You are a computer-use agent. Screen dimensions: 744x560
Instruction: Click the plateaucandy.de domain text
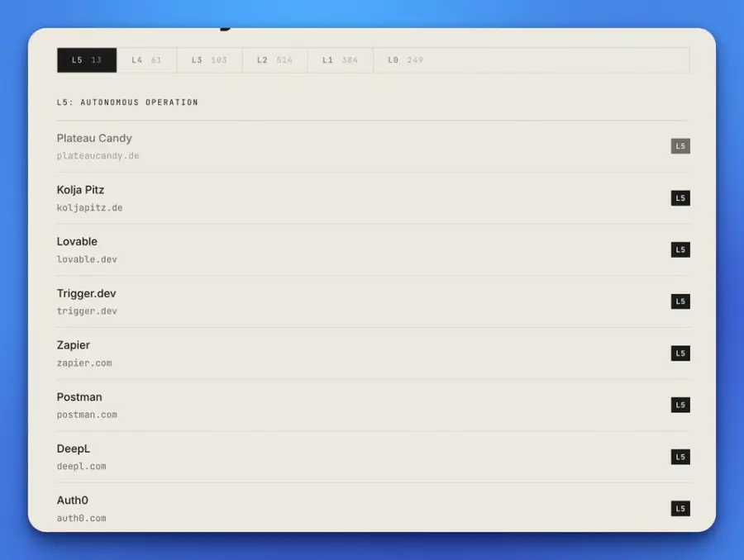pos(98,155)
